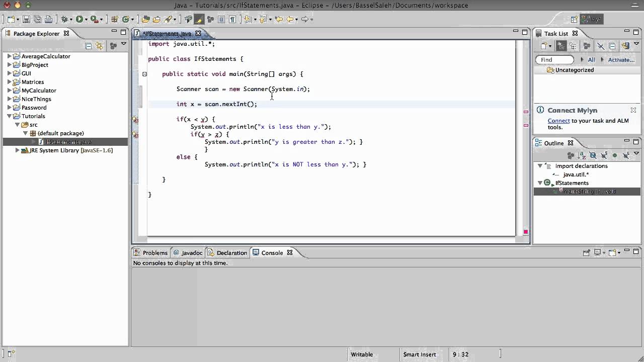
Task: Toggle Hide Completed Tasks in Task List
Action: (600, 46)
